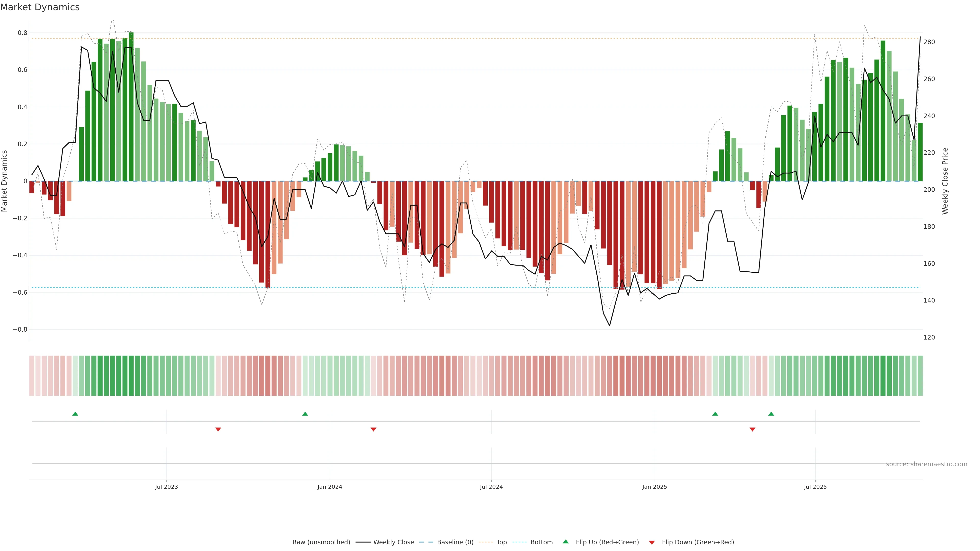The width and height of the screenshot is (980, 551).
Task: Click the Jul 2023 x-axis label
Action: coord(166,487)
